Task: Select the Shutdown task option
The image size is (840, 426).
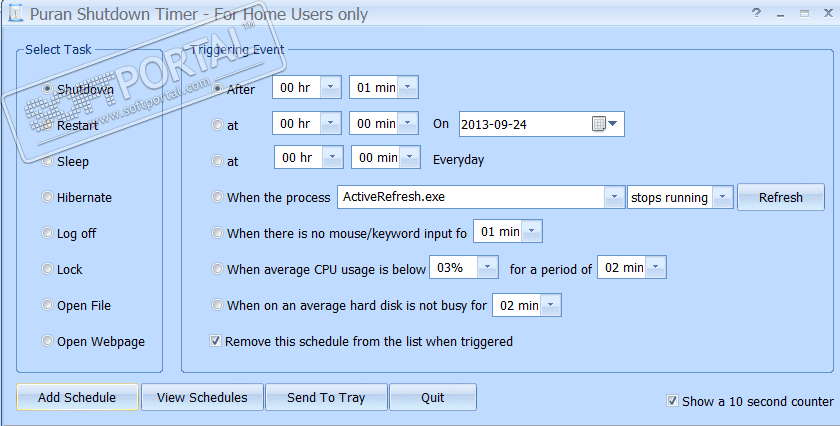Action: [x=47, y=89]
